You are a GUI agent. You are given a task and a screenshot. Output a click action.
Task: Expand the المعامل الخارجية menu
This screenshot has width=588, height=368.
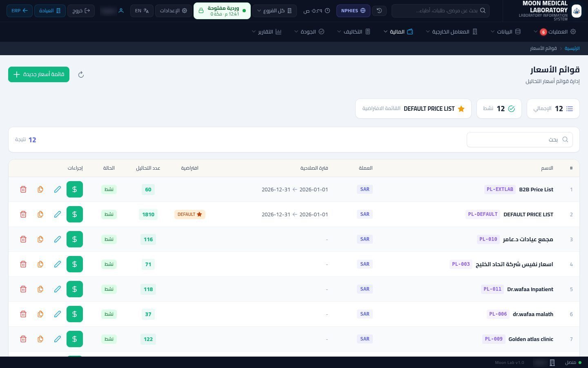tap(452, 31)
